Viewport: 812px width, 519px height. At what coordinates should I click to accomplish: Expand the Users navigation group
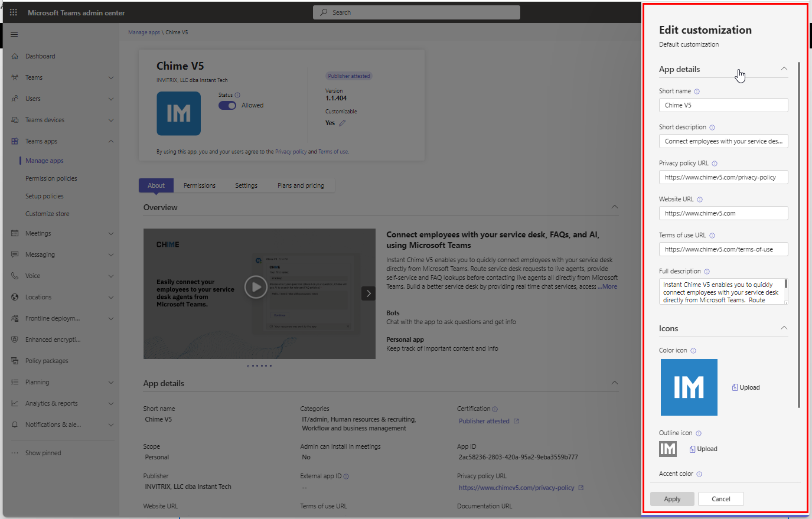111,99
